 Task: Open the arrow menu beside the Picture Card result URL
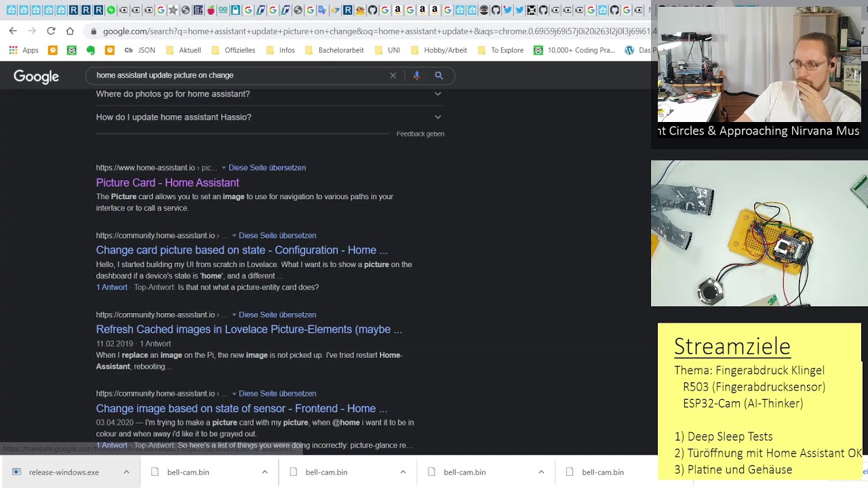pos(224,168)
